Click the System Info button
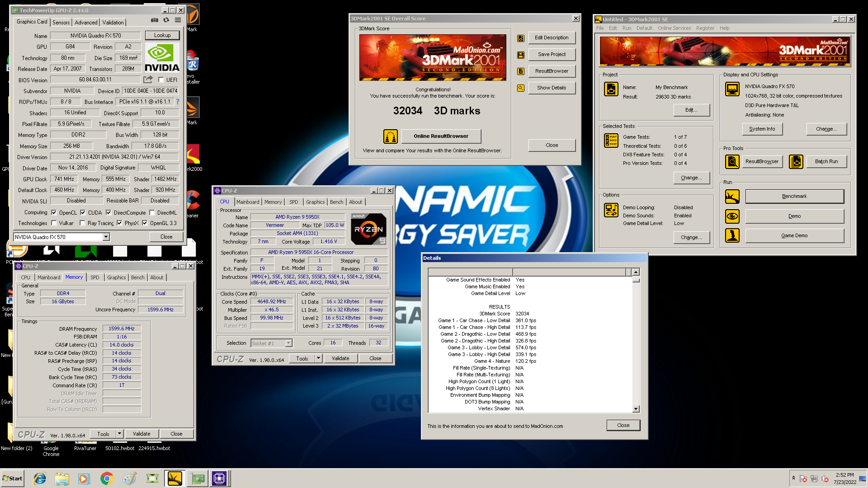Image resolution: width=868 pixels, height=488 pixels. tap(762, 129)
